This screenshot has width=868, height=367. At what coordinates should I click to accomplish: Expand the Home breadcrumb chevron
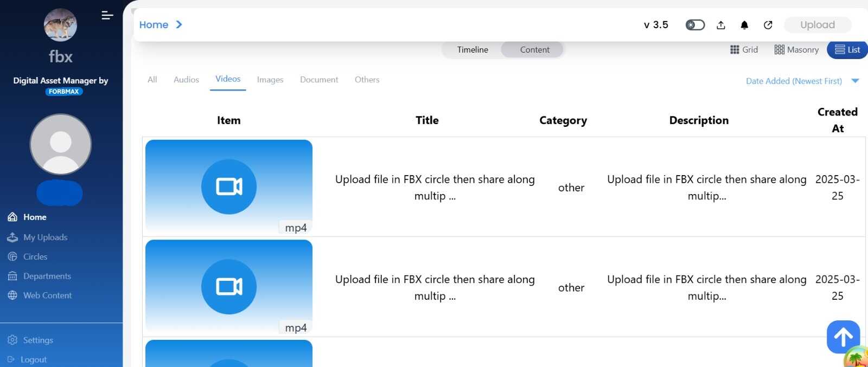[179, 25]
